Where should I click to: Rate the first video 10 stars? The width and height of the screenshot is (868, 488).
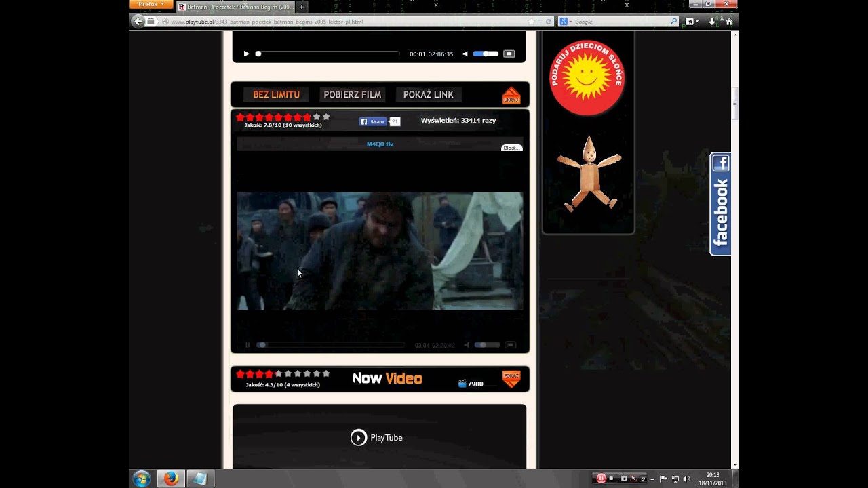[325, 117]
